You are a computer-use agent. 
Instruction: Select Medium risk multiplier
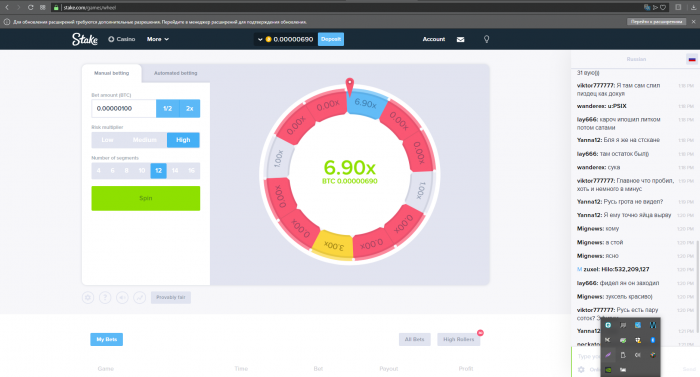(145, 140)
